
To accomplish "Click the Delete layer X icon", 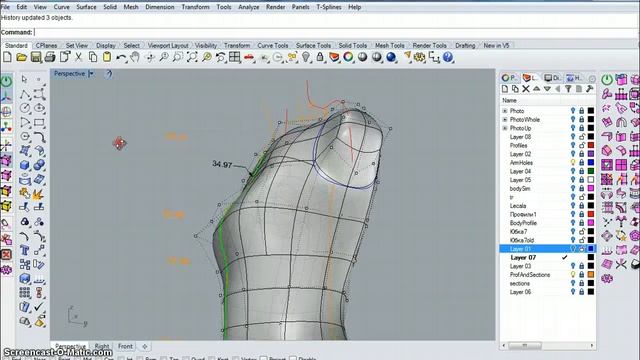I will pyautogui.click(x=526, y=89).
